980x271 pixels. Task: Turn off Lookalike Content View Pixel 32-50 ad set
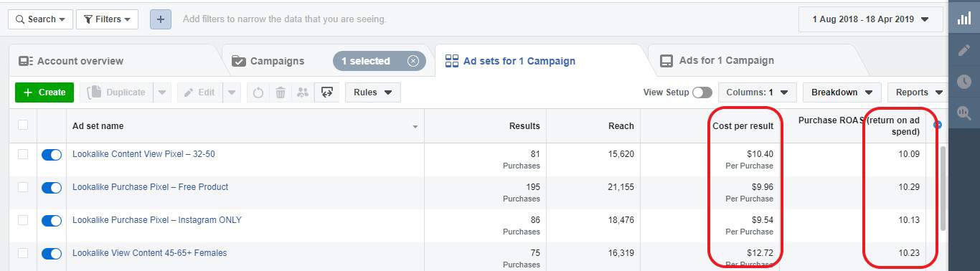click(x=52, y=154)
